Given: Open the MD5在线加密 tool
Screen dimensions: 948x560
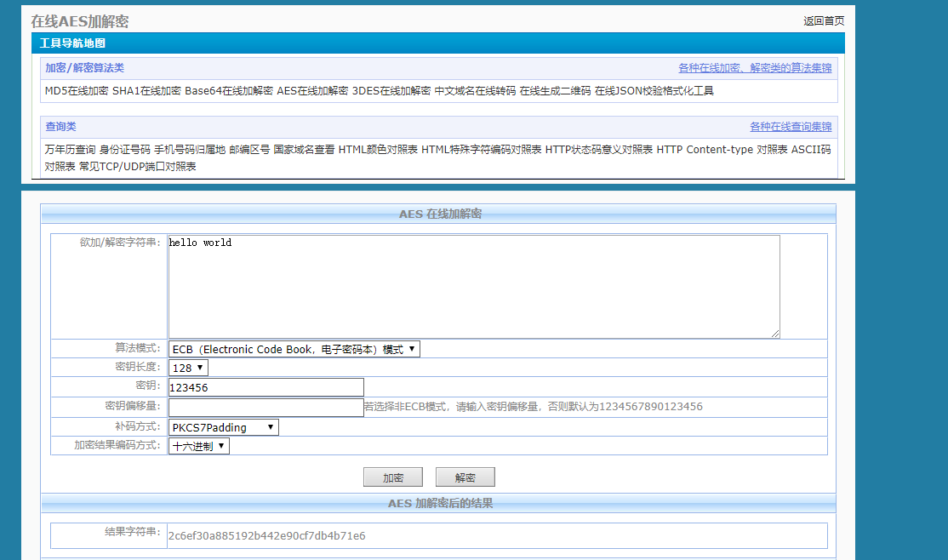Looking at the screenshot, I should point(77,91).
